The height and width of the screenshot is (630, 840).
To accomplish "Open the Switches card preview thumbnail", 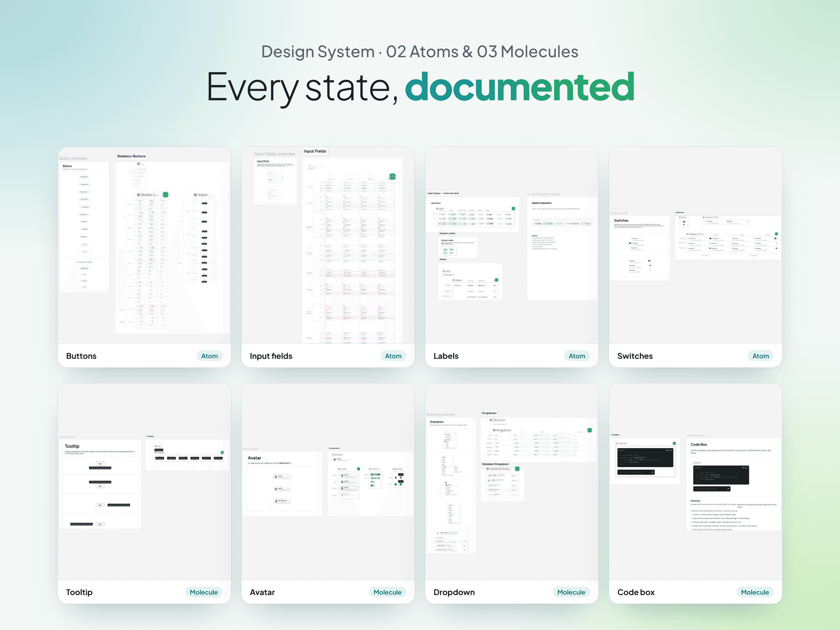I will [x=696, y=245].
